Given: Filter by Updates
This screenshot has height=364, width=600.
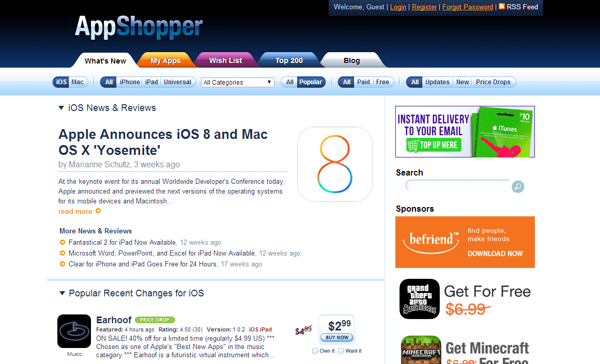Looking at the screenshot, I should pyautogui.click(x=437, y=82).
